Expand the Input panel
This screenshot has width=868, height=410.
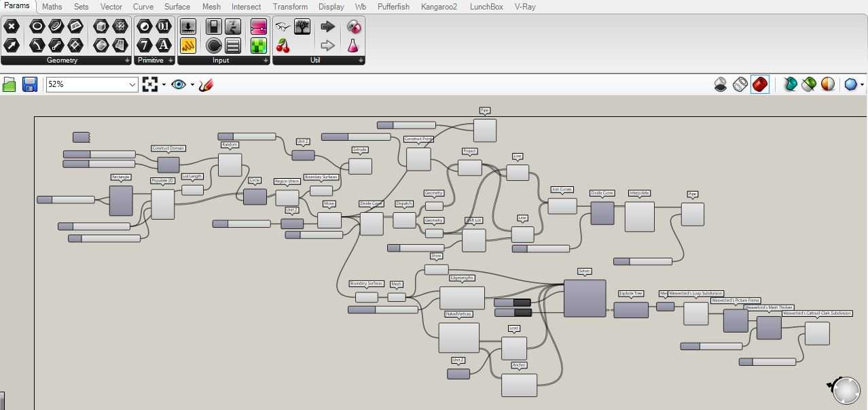tap(264, 61)
